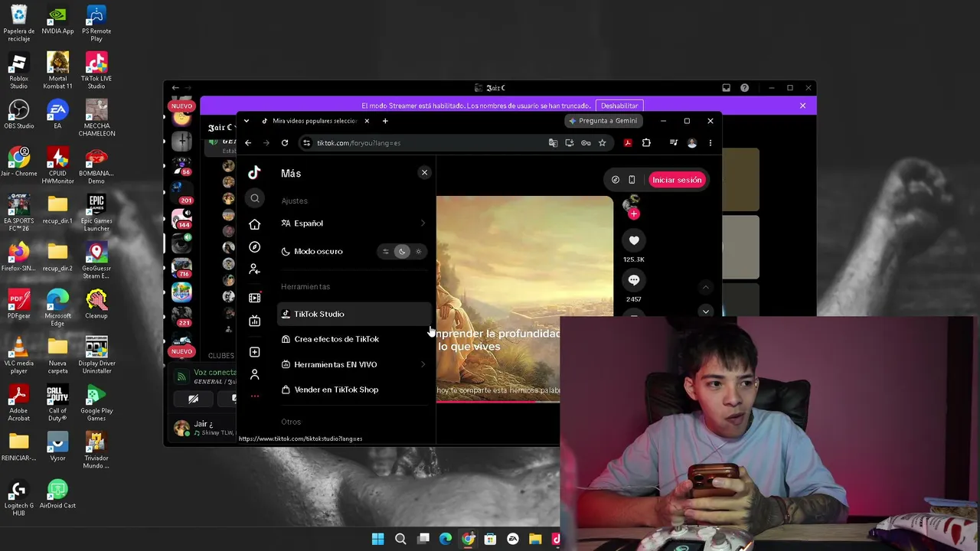
Task: Open the Following icon in TikTok sidebar
Action: (x=255, y=269)
